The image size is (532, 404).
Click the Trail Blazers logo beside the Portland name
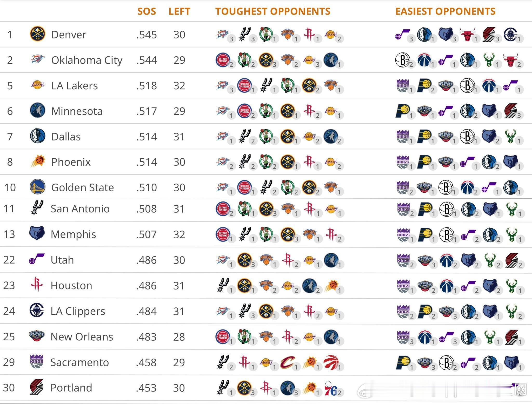tap(37, 387)
